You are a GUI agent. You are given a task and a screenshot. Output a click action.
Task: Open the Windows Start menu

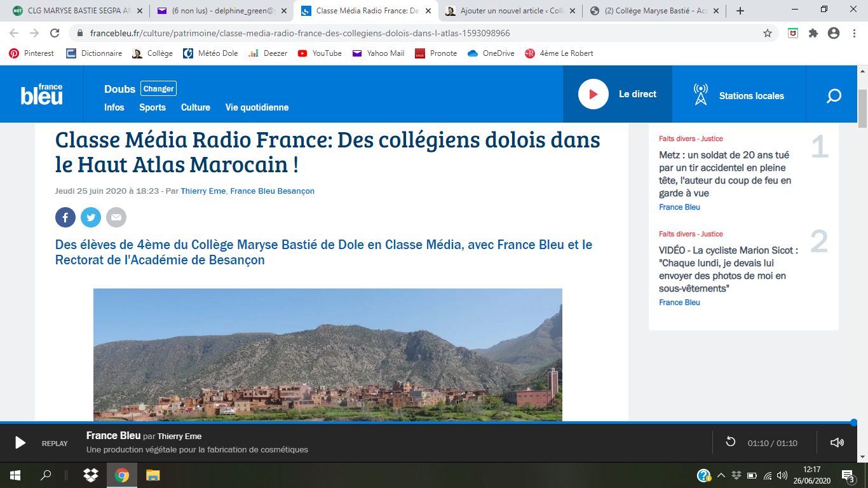(15, 475)
